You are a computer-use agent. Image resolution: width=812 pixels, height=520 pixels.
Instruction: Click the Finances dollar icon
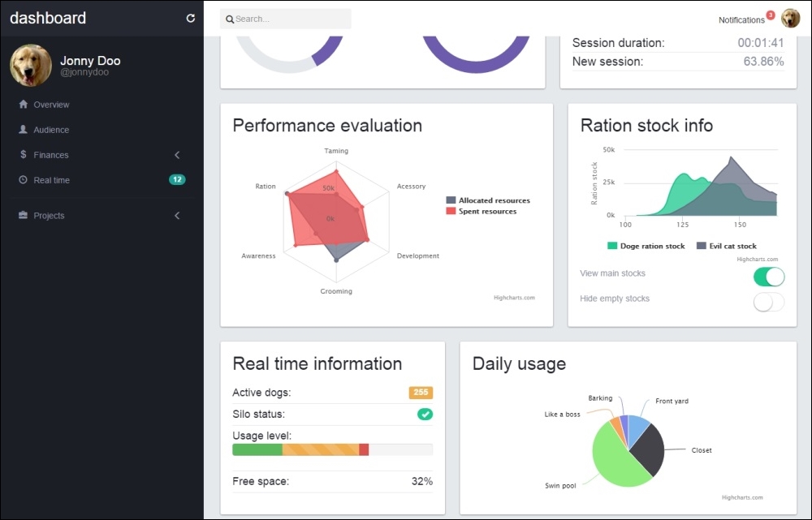pos(23,154)
